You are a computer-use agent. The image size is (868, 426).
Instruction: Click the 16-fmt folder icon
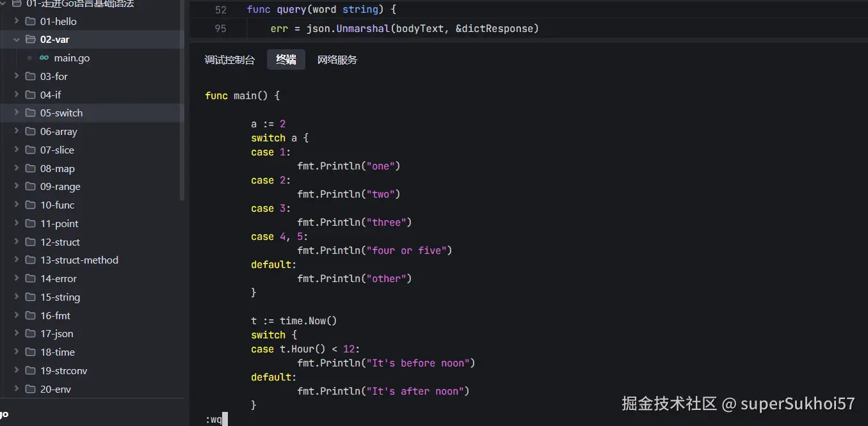(x=30, y=315)
